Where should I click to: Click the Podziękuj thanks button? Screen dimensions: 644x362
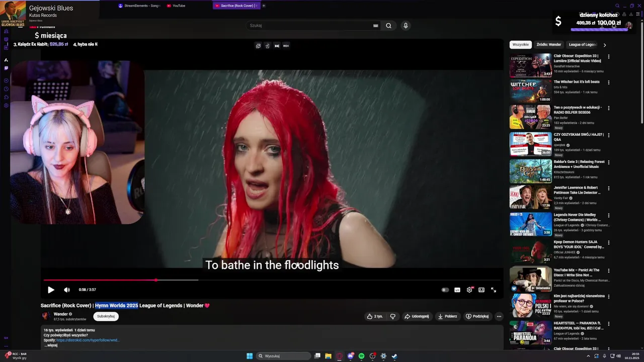click(x=477, y=316)
